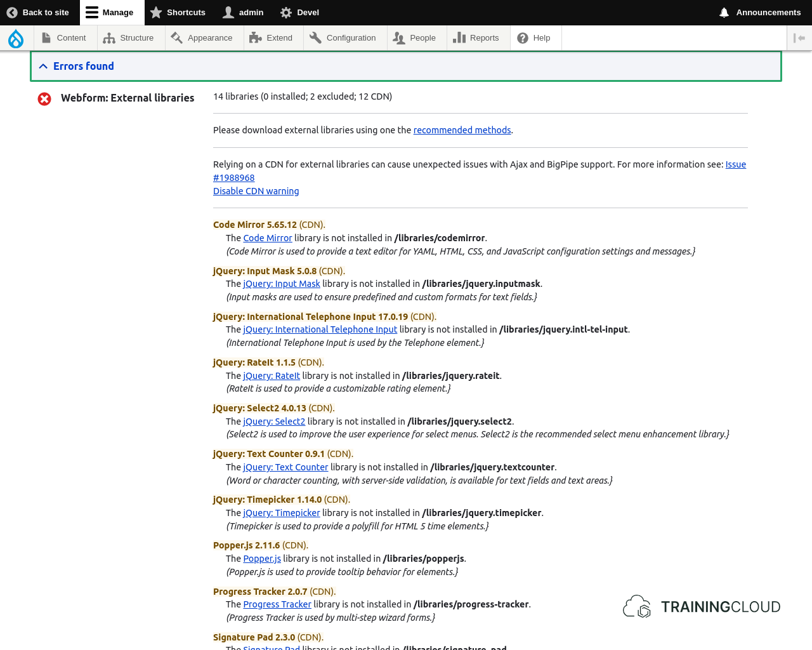Open jQuery: Timepicker link
This screenshot has width=812, height=650.
tap(282, 513)
